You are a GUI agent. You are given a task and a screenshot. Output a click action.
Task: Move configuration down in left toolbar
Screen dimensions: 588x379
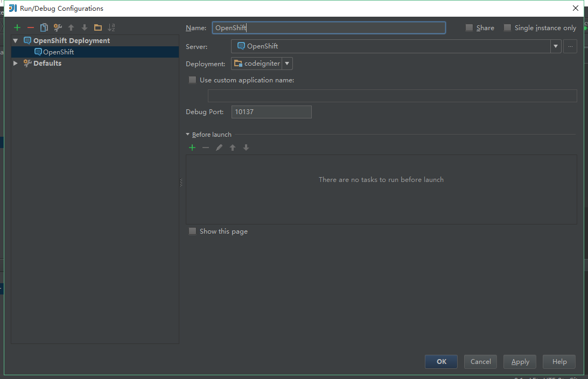85,27
